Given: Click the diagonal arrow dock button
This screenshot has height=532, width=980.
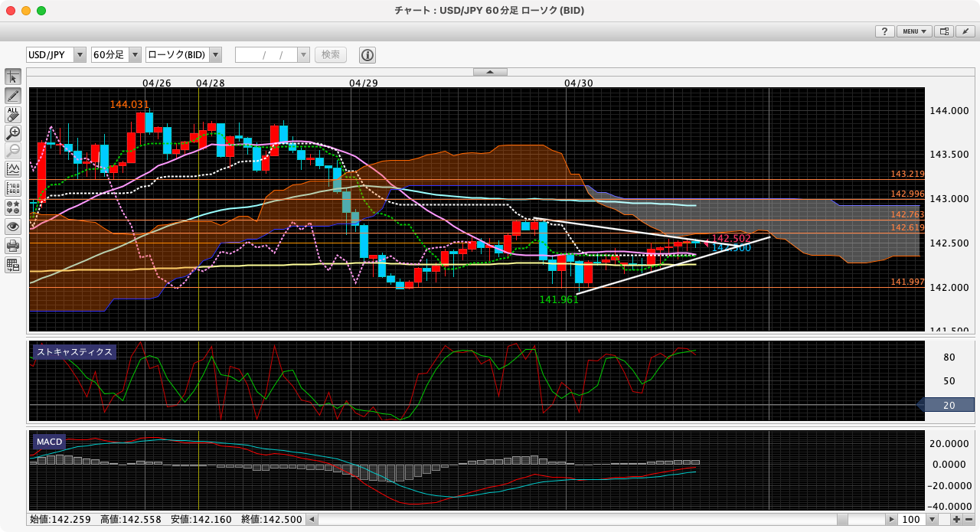Looking at the screenshot, I should click(965, 31).
